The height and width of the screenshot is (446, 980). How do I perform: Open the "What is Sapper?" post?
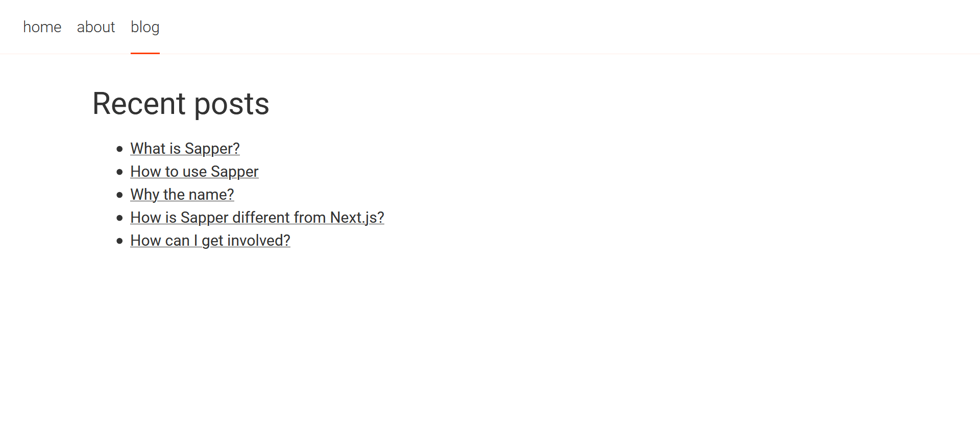[x=185, y=148]
